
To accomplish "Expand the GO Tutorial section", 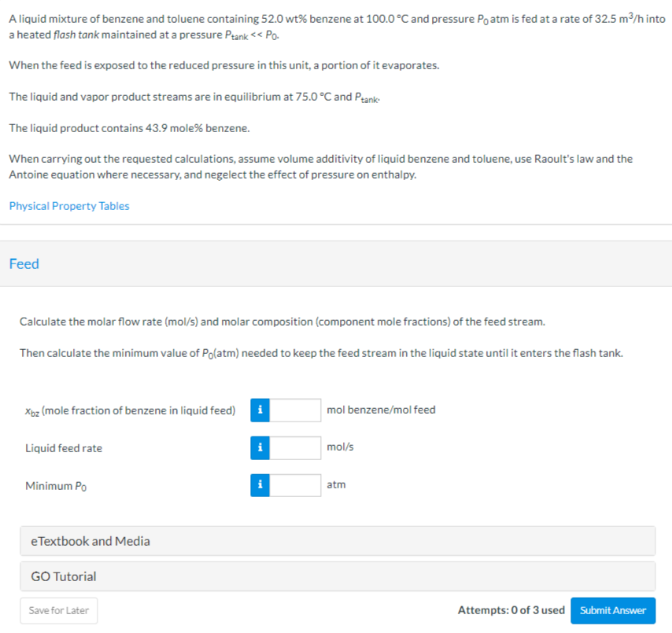I will (338, 576).
